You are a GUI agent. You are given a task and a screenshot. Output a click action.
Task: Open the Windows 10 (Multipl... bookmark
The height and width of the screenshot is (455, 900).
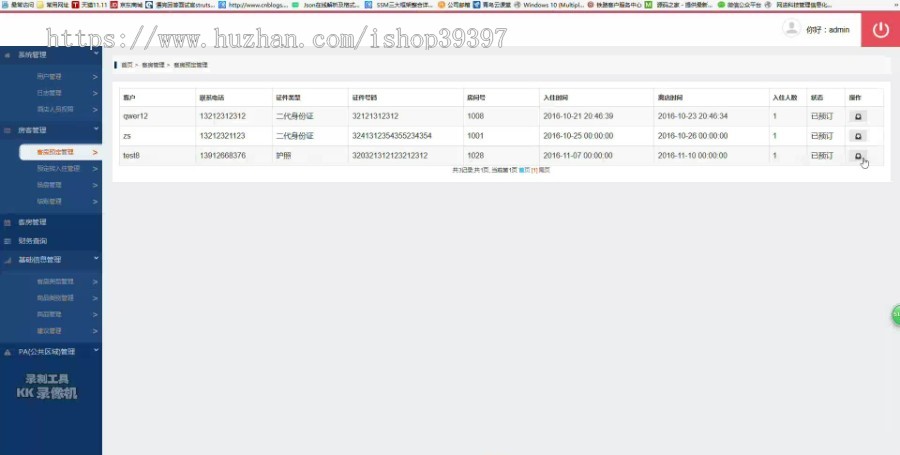point(549,5)
